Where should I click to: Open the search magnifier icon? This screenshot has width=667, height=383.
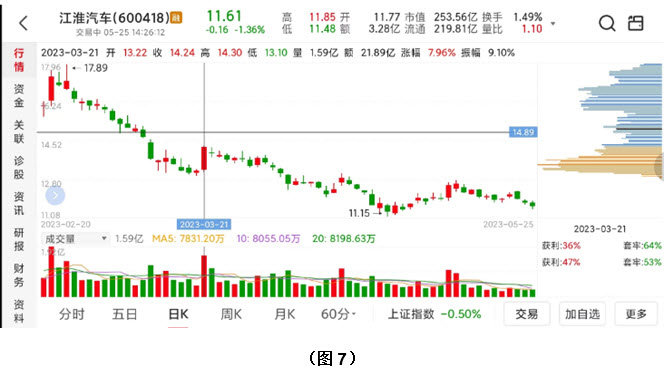[607, 23]
